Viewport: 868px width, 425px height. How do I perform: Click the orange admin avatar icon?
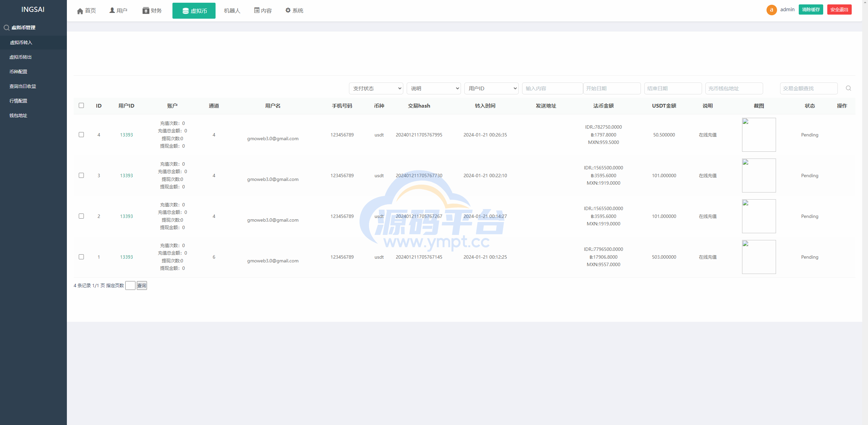[x=771, y=10]
